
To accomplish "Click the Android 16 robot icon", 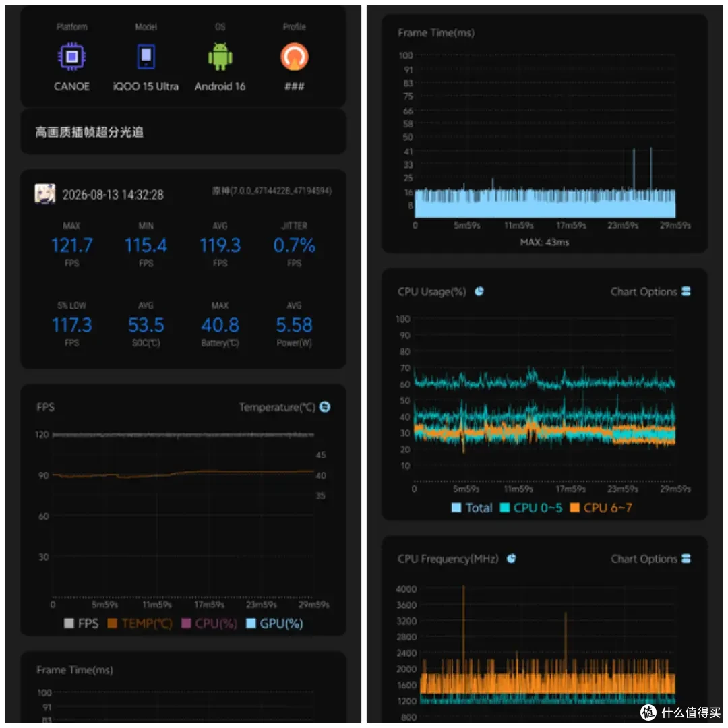I will 220,57.
